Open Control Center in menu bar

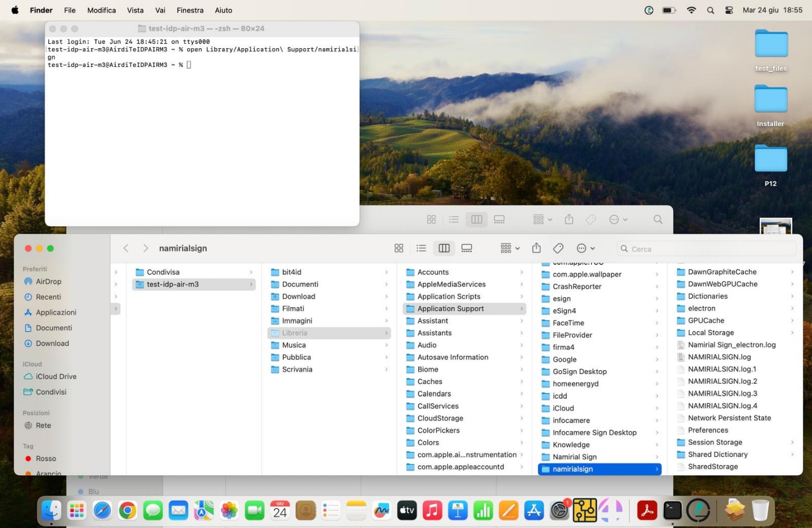[729, 10]
